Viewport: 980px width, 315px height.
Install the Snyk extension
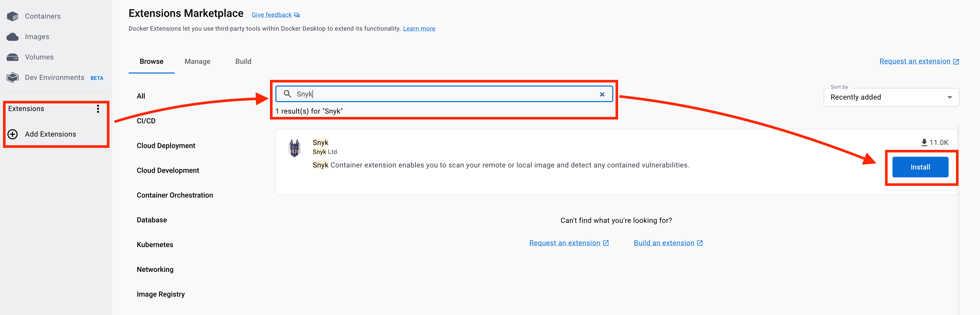pos(920,167)
